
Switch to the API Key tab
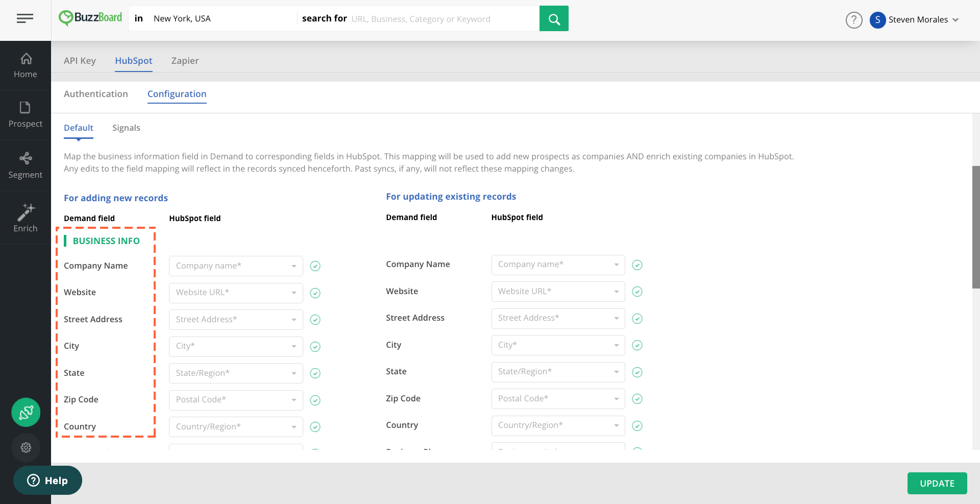(80, 61)
